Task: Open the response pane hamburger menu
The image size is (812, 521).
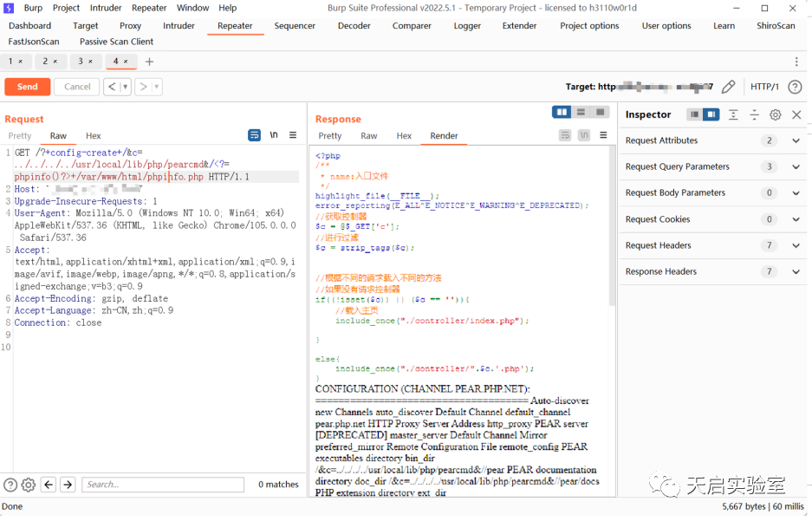Action: point(603,135)
